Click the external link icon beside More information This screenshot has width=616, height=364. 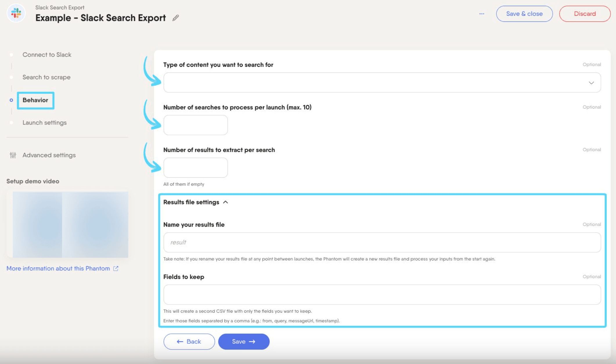pyautogui.click(x=116, y=269)
